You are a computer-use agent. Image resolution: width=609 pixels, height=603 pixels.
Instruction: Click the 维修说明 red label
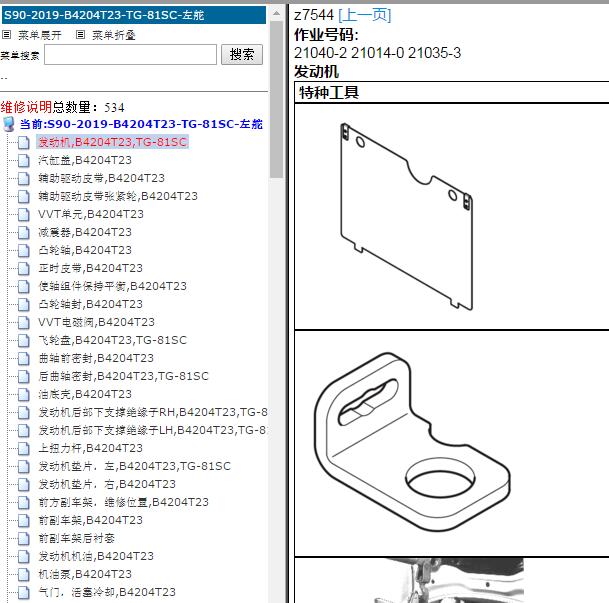[x=26, y=107]
